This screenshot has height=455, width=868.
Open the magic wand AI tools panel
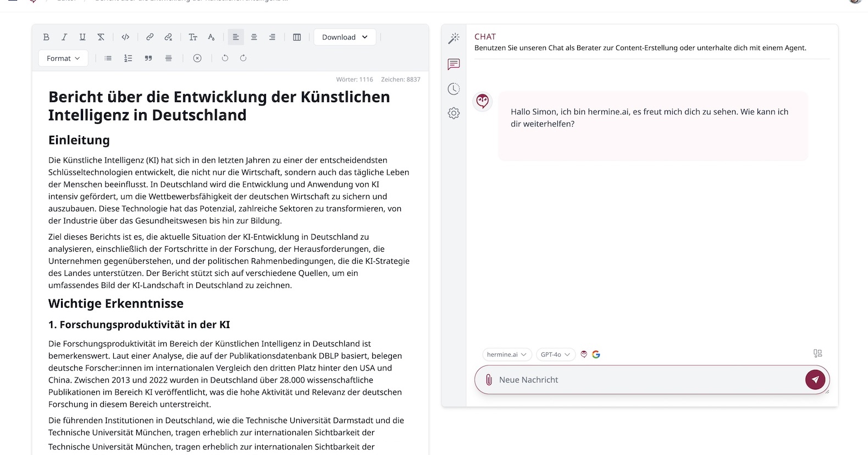[x=454, y=38]
